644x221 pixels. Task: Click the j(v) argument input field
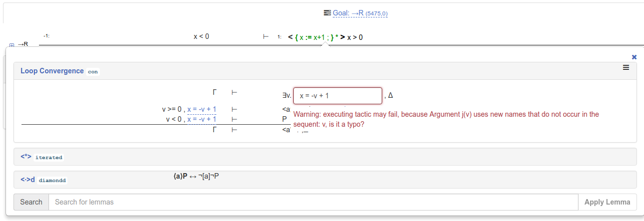[x=337, y=96]
